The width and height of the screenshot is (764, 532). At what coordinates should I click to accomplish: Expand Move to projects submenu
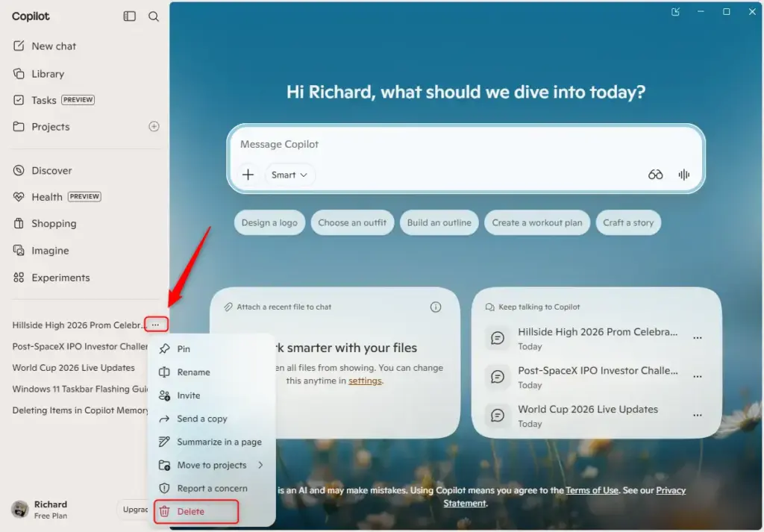(211, 466)
